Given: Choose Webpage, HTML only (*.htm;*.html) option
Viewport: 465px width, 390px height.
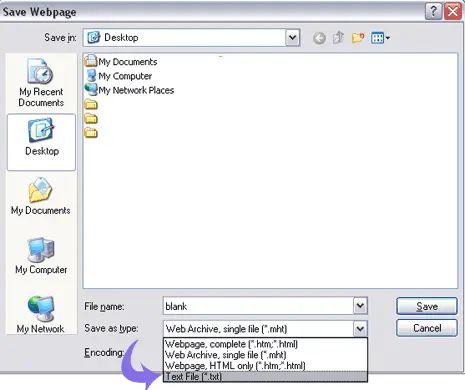Looking at the screenshot, I should [x=265, y=366].
